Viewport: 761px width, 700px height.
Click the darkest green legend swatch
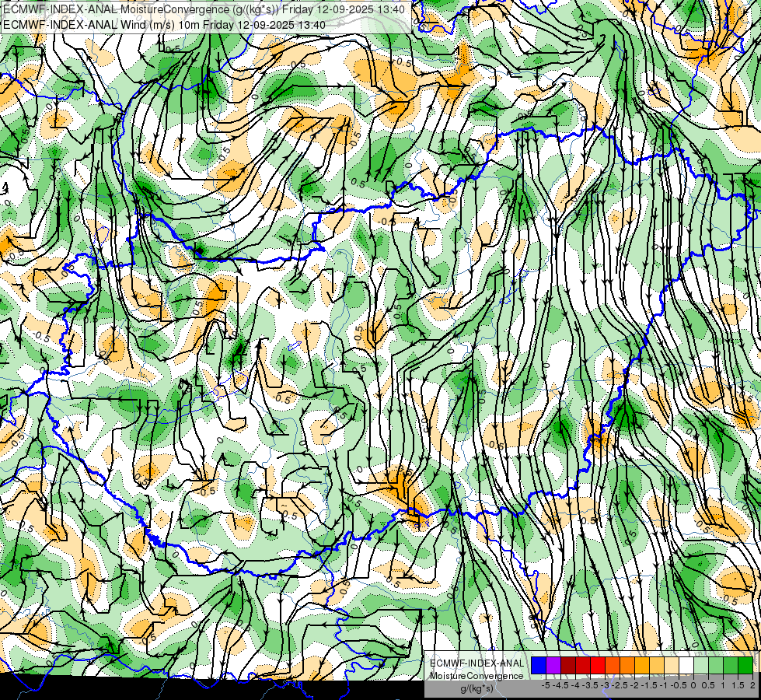[745, 665]
